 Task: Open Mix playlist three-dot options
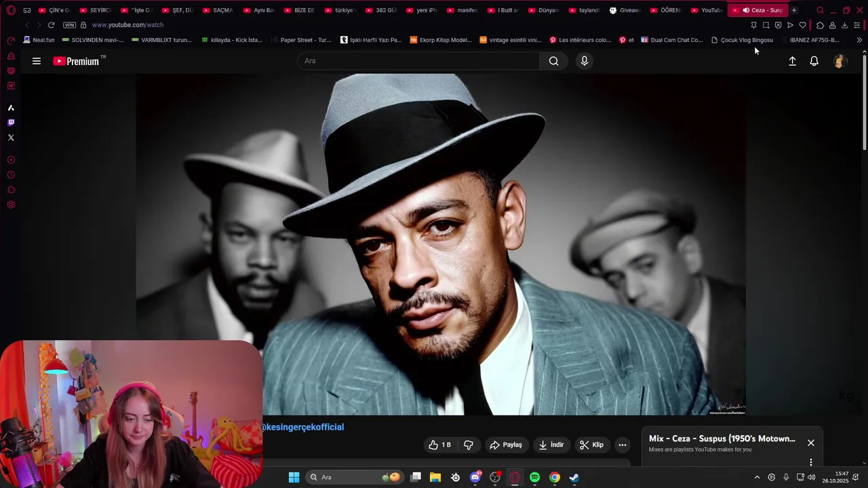[811, 462]
